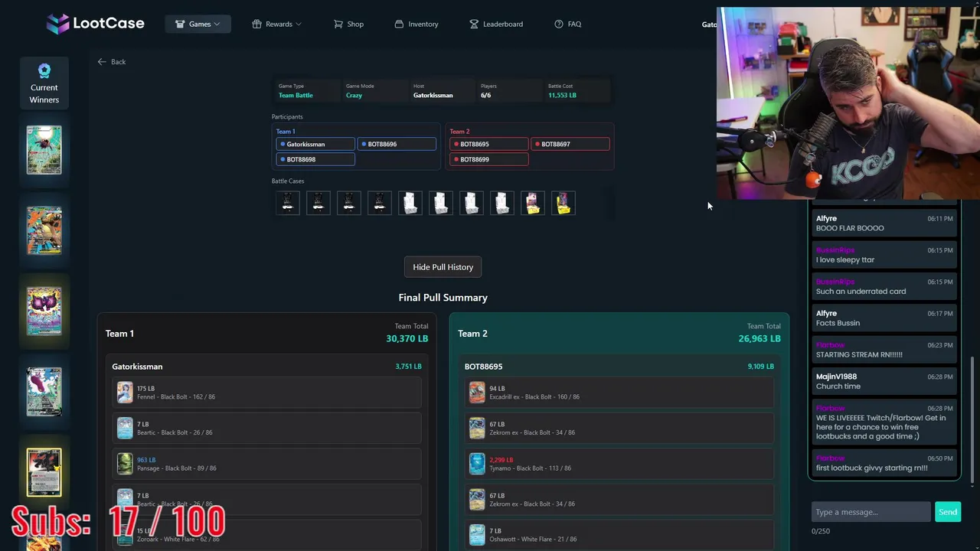Open the Inventory page
This screenshot has width=980, height=551.
click(416, 24)
